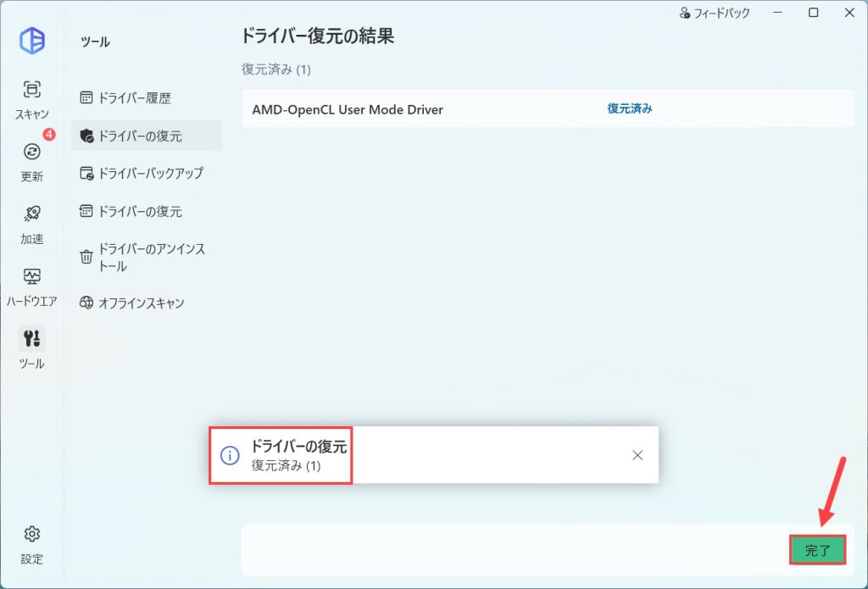The image size is (868, 589).
Task: Select AMD-OpenCL User Mode Driver row
Action: click(x=548, y=109)
